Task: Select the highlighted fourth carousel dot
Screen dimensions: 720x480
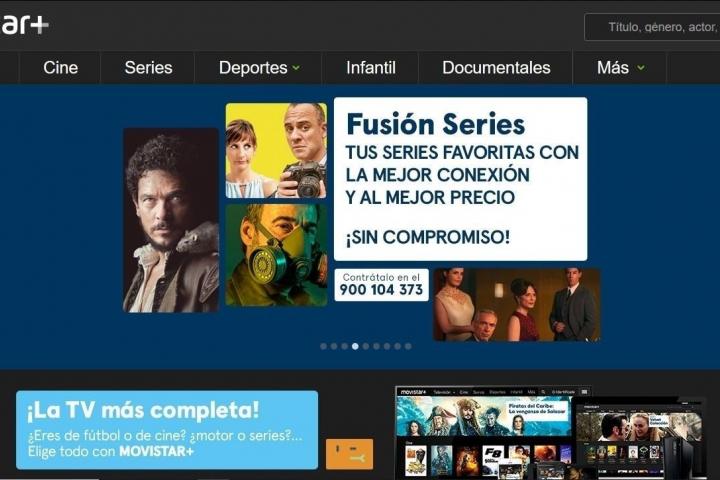Action: [355, 346]
